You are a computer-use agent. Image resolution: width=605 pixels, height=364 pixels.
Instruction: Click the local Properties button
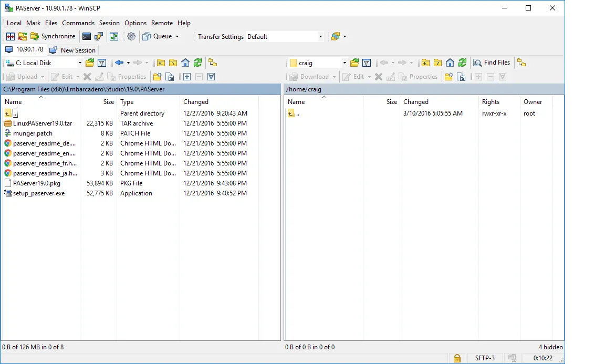click(x=127, y=77)
